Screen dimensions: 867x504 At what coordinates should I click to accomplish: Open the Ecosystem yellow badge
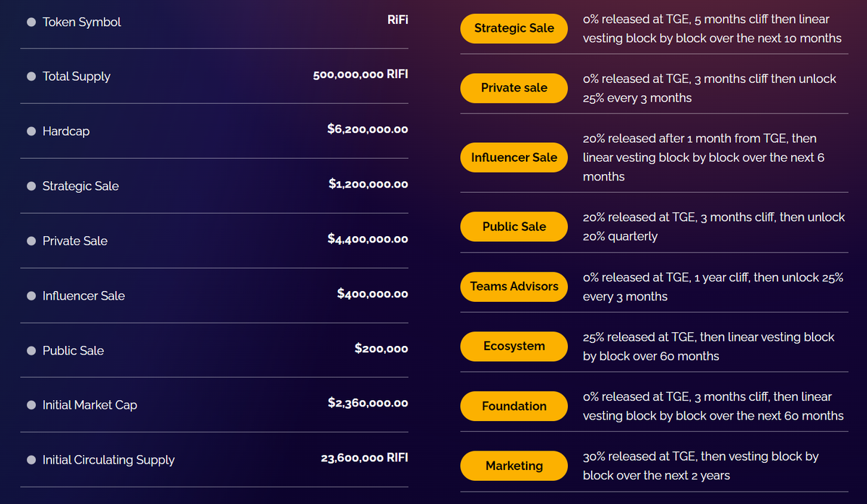point(514,347)
